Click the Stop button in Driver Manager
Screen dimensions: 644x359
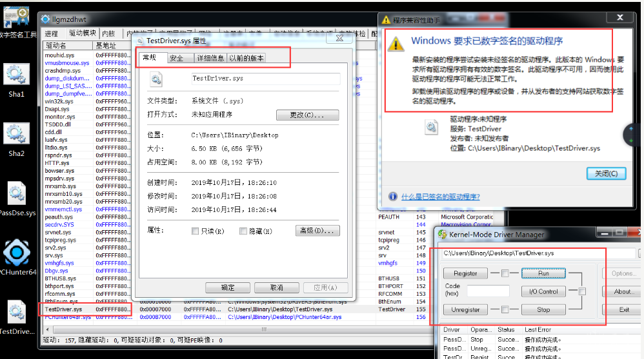pos(543,309)
